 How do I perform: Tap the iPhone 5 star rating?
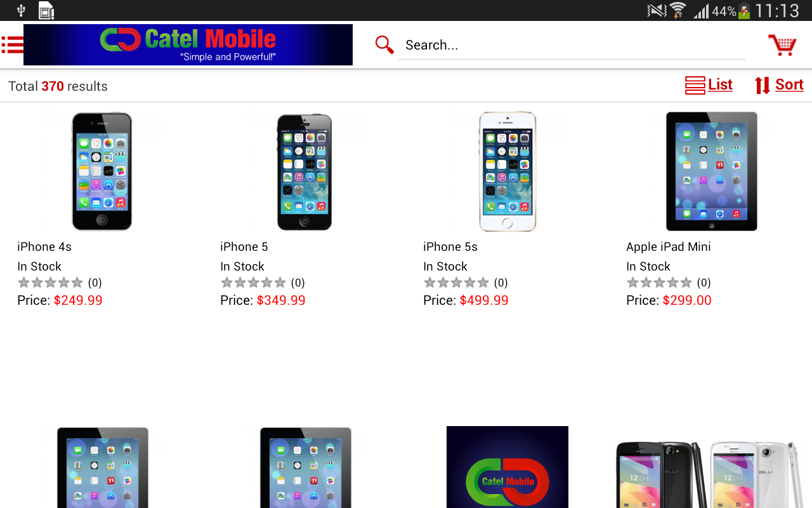pyautogui.click(x=253, y=283)
